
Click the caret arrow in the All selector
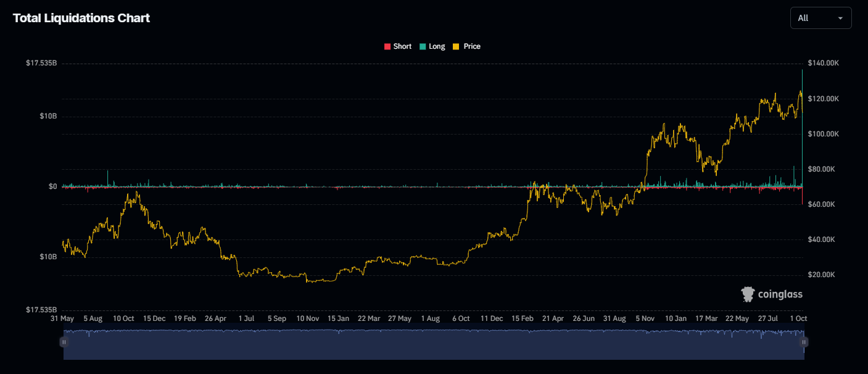pyautogui.click(x=840, y=19)
